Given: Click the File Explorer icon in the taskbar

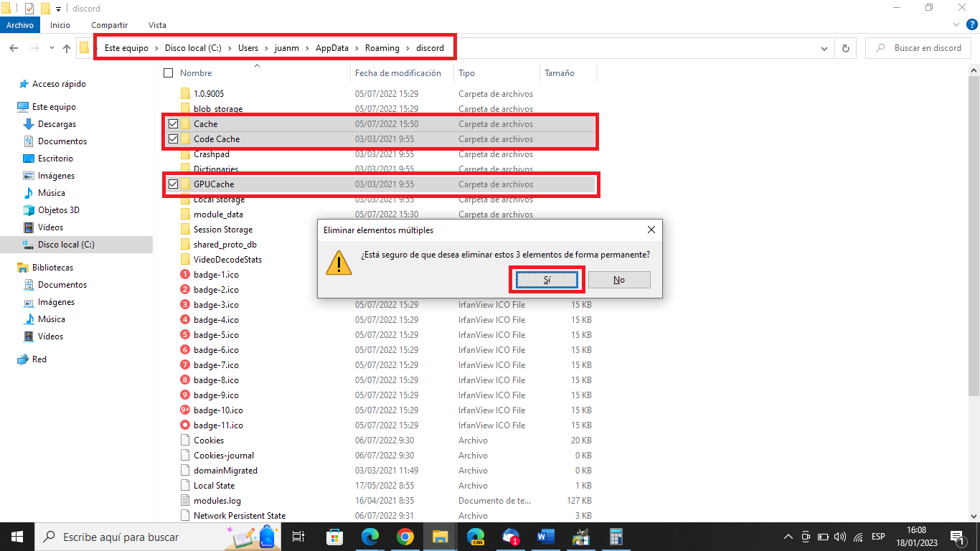Looking at the screenshot, I should tap(440, 536).
